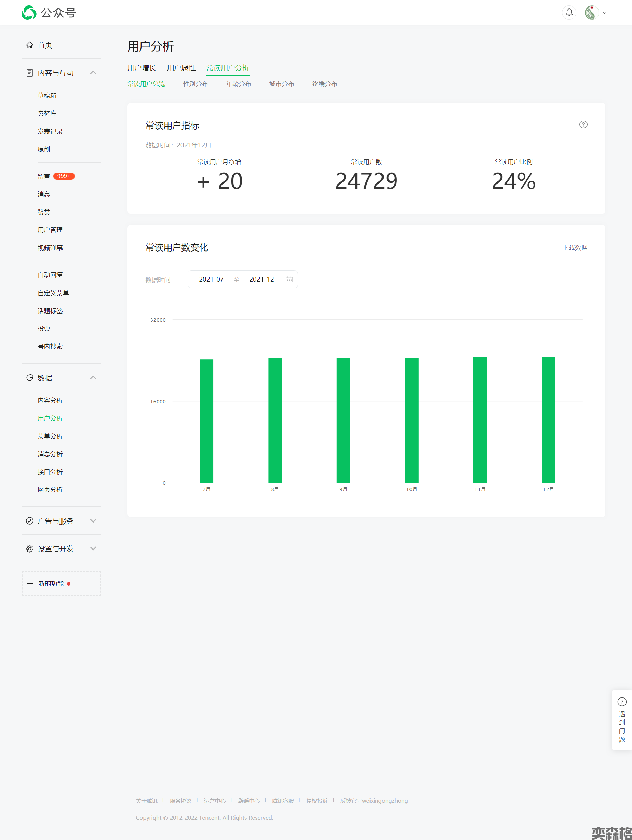This screenshot has height=840, width=632.
Task: Go to 首页 home in sidebar
Action: pyautogui.click(x=44, y=45)
